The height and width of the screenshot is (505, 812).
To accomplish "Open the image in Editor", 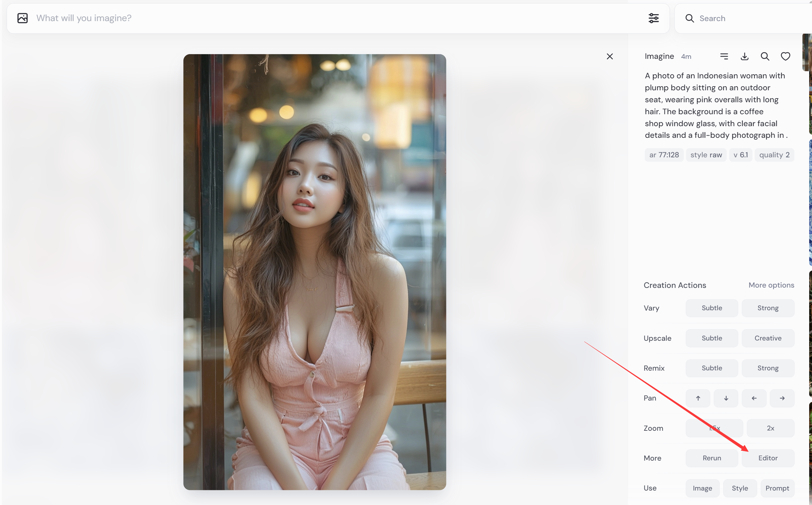I will [x=768, y=457].
